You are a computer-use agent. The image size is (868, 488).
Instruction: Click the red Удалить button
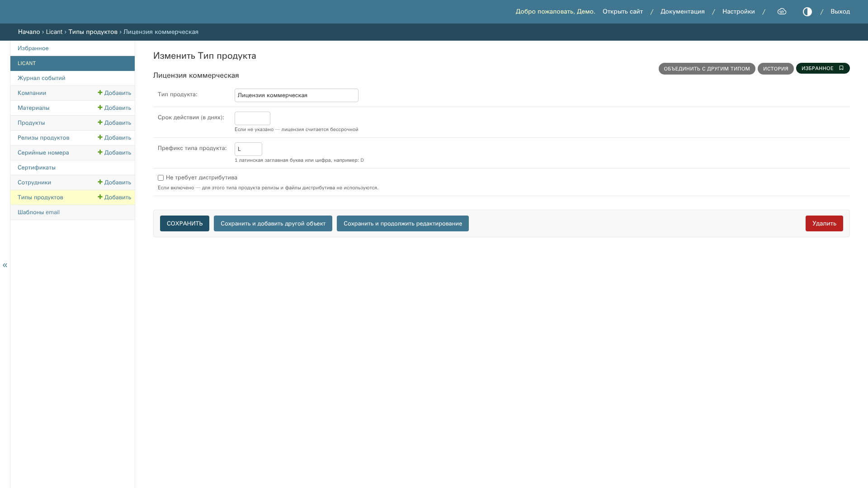[x=824, y=224]
